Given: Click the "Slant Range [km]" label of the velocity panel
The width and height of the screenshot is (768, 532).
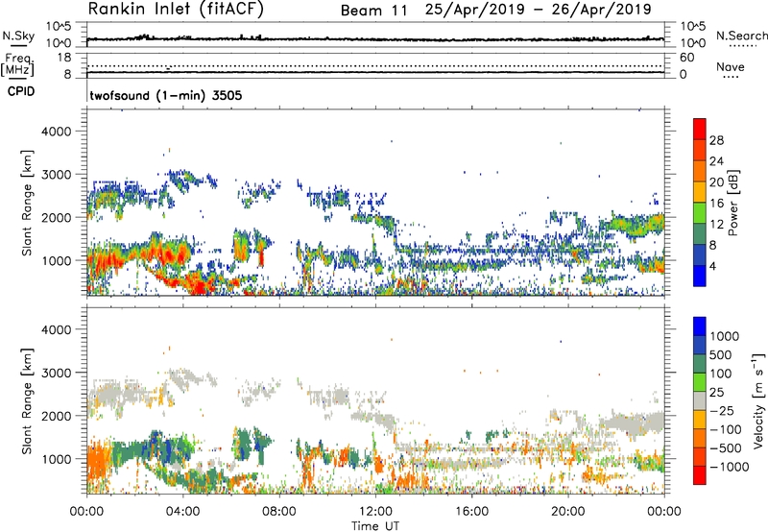Looking at the screenshot, I should click(x=28, y=400).
